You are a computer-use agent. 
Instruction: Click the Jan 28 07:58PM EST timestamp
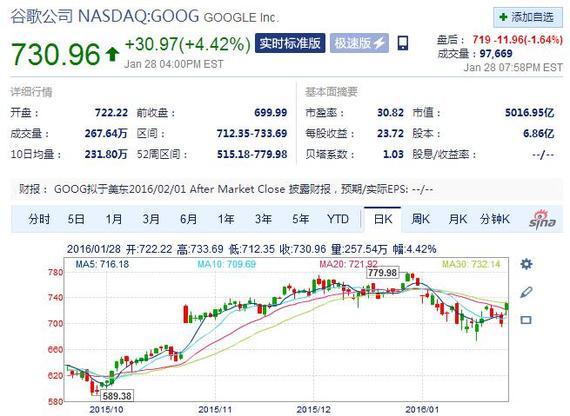(513, 67)
